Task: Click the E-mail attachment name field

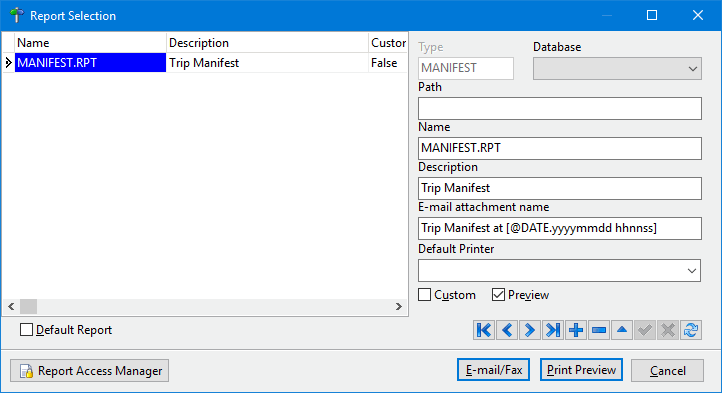Action: 560,228
